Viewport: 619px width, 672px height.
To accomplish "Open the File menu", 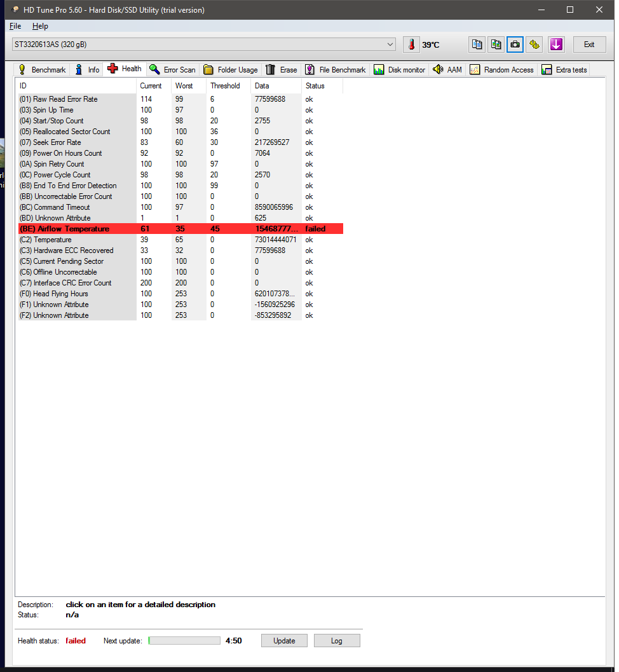I will tap(15, 26).
